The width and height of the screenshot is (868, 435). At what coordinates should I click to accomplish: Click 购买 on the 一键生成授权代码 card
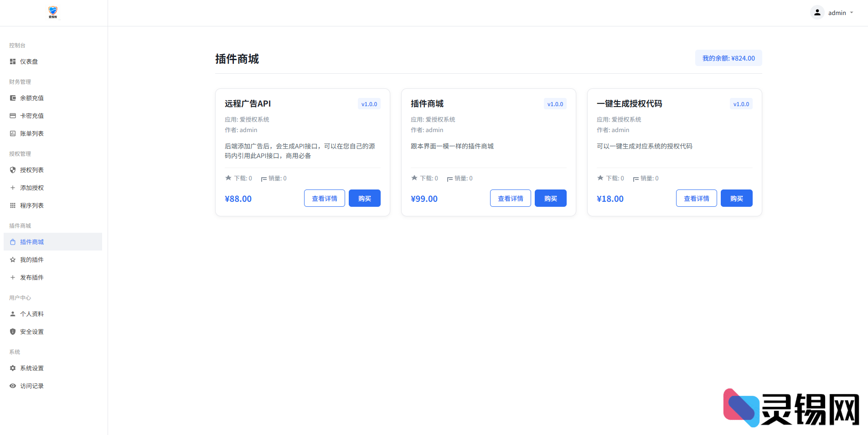click(x=736, y=198)
